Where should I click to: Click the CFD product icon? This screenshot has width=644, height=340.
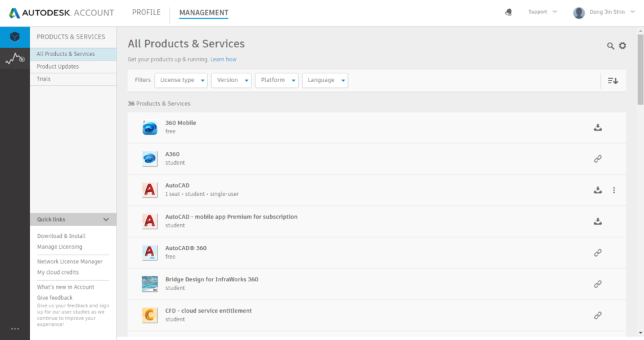(x=150, y=315)
